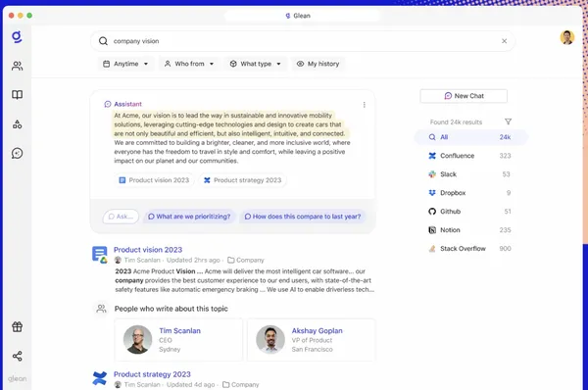
Task: Click the gift icon in the sidebar
Action: [x=17, y=326]
